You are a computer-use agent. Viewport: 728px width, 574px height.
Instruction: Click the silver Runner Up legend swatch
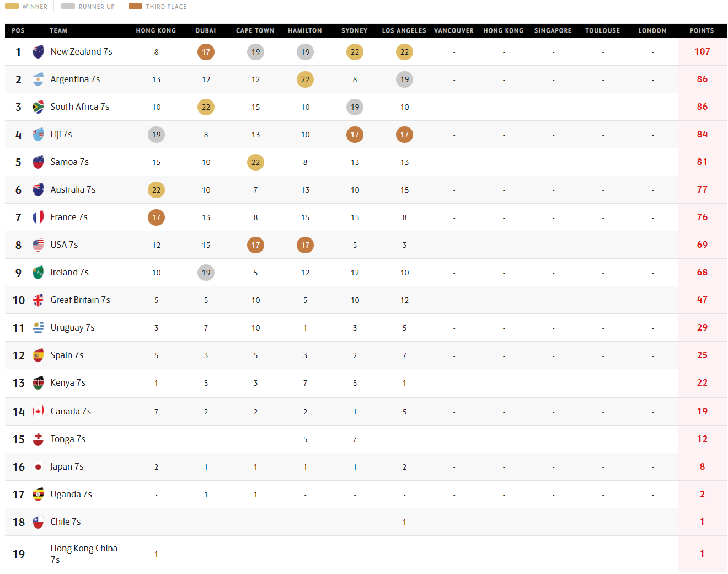tap(68, 7)
